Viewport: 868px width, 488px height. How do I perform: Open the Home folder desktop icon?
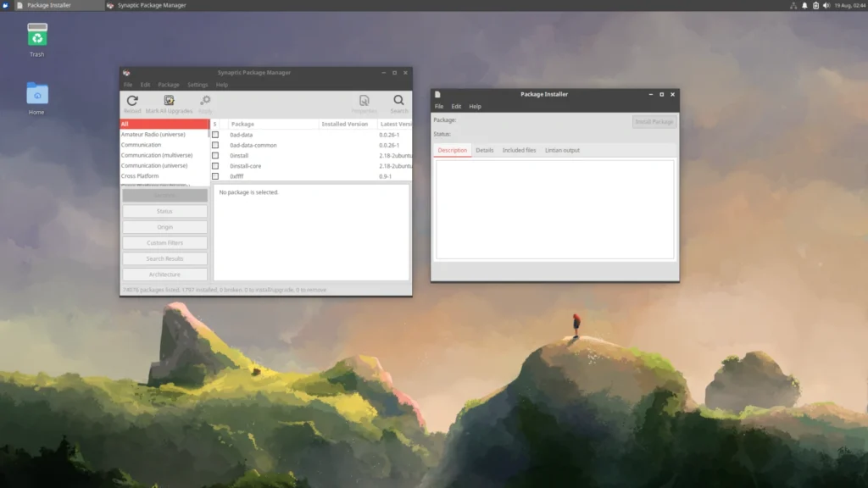pos(37,93)
